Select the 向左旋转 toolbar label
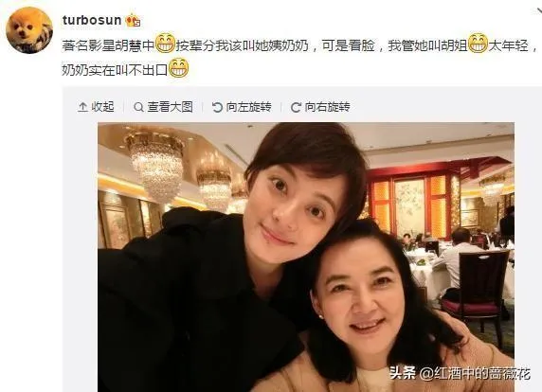This screenshot has width=542, height=392. click(x=249, y=107)
